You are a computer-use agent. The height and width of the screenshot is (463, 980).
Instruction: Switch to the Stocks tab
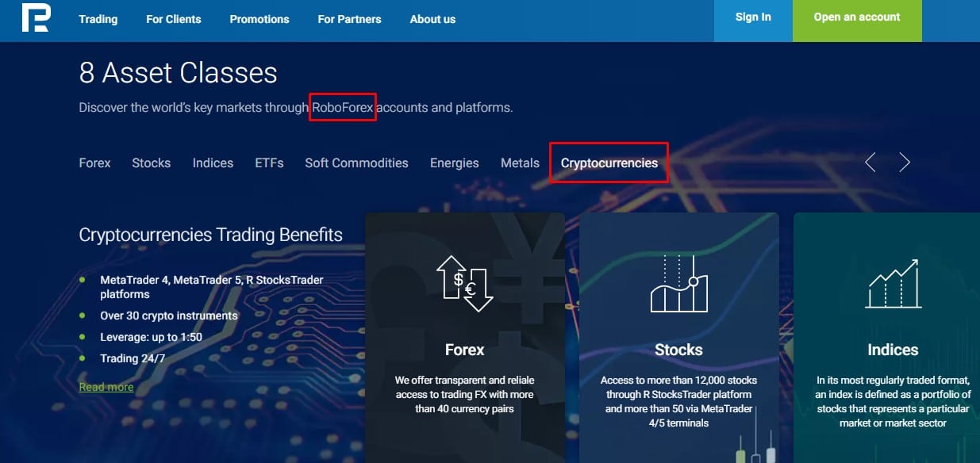click(152, 163)
